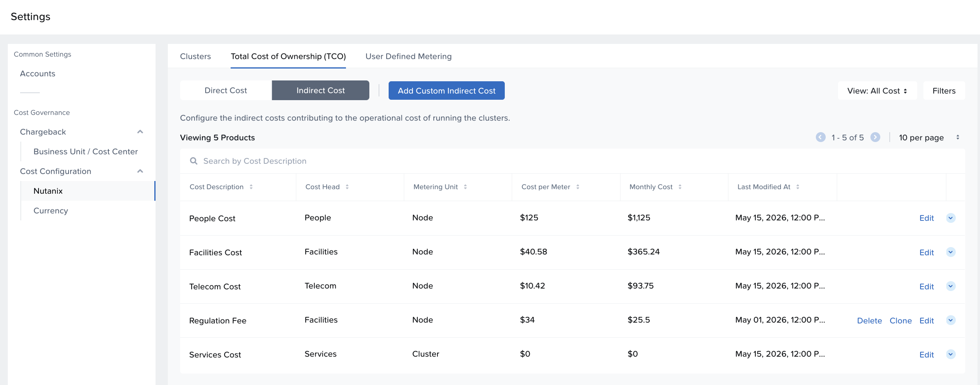
Task: Open the Filters panel
Action: tap(944, 91)
